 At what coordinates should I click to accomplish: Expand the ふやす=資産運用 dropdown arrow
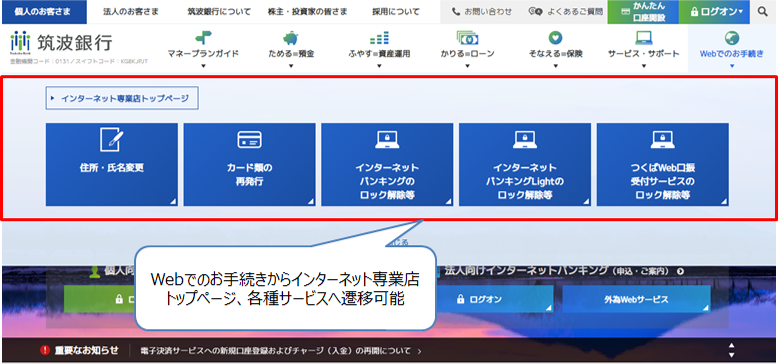click(379, 65)
